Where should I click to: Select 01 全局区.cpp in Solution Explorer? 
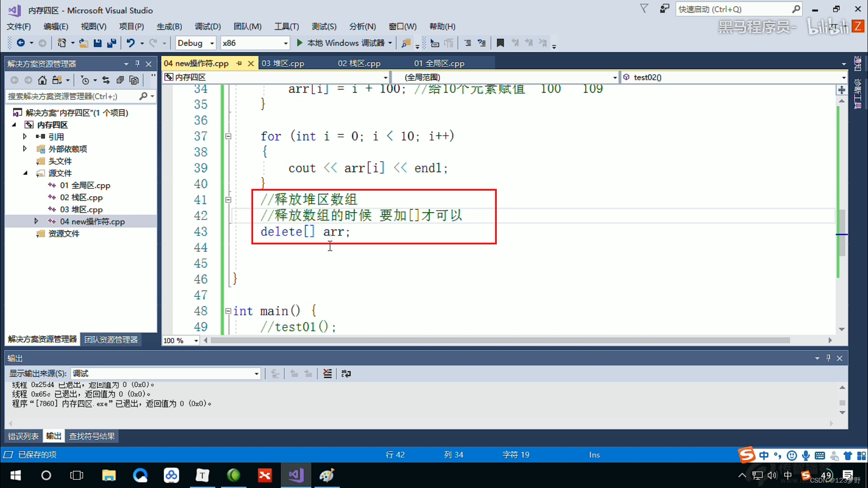(85, 185)
